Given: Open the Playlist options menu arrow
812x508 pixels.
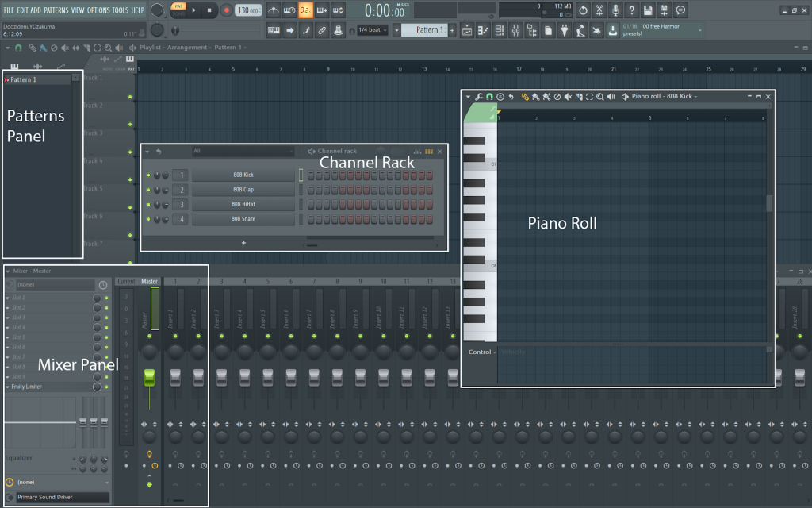Looking at the screenshot, I should click(x=7, y=48).
